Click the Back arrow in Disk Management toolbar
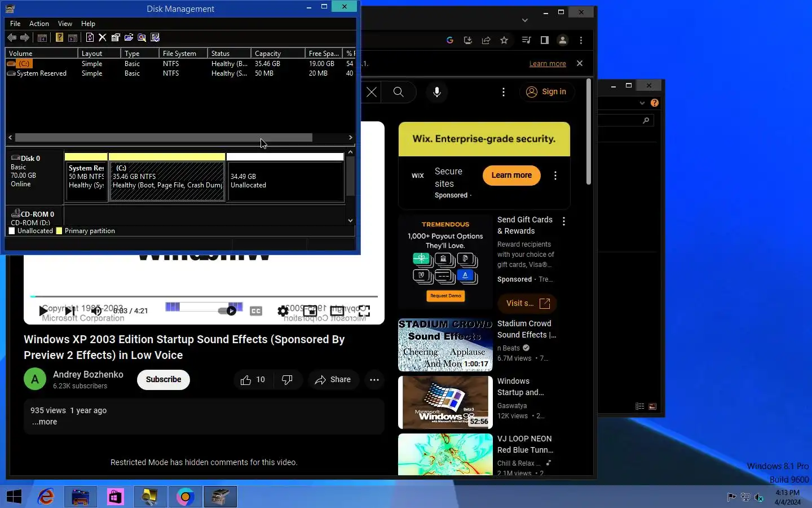Image resolution: width=812 pixels, height=508 pixels. pos(12,38)
